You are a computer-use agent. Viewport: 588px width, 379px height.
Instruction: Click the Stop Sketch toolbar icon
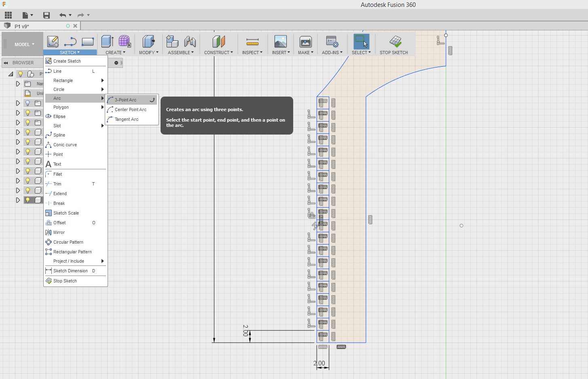pos(395,41)
